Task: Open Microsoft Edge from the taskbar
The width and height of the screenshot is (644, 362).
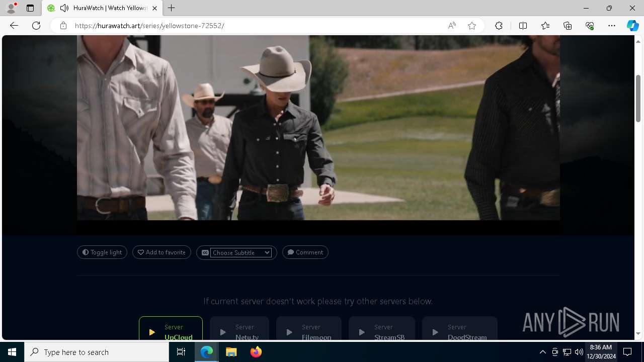Action: [x=207, y=352]
